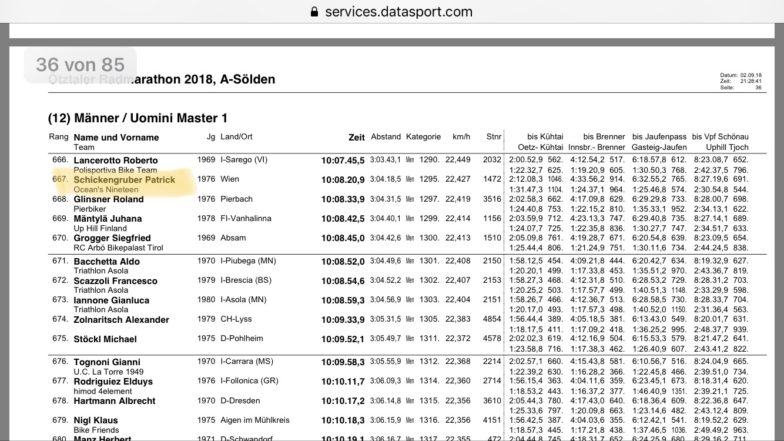
Task: Select the 'Land/Ort' column header
Action: pyautogui.click(x=236, y=136)
